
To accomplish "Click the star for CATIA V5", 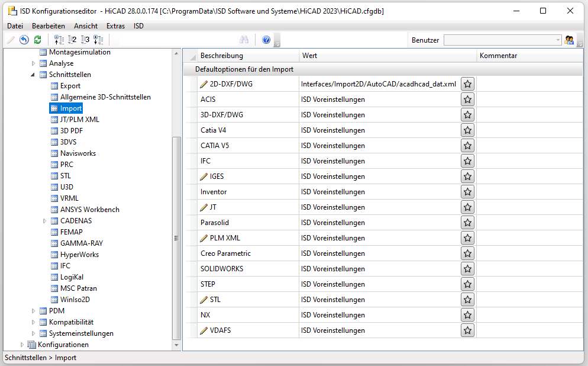I will 468,146.
